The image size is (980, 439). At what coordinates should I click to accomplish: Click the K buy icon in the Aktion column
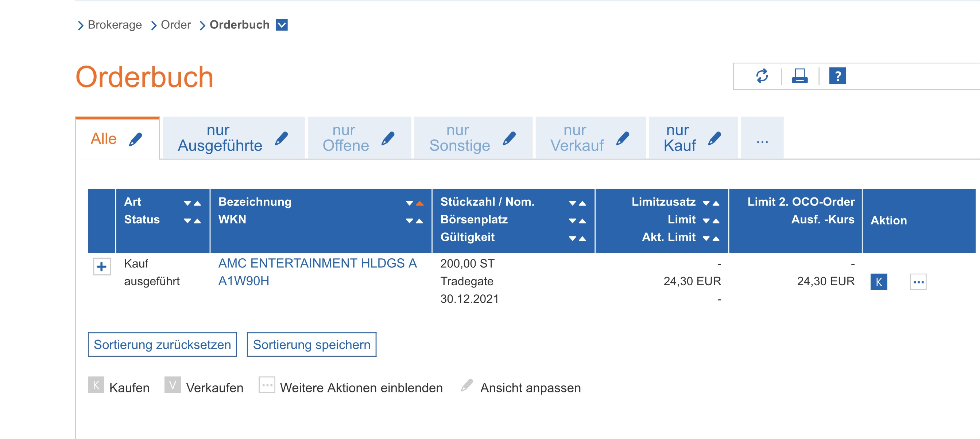[x=879, y=282]
